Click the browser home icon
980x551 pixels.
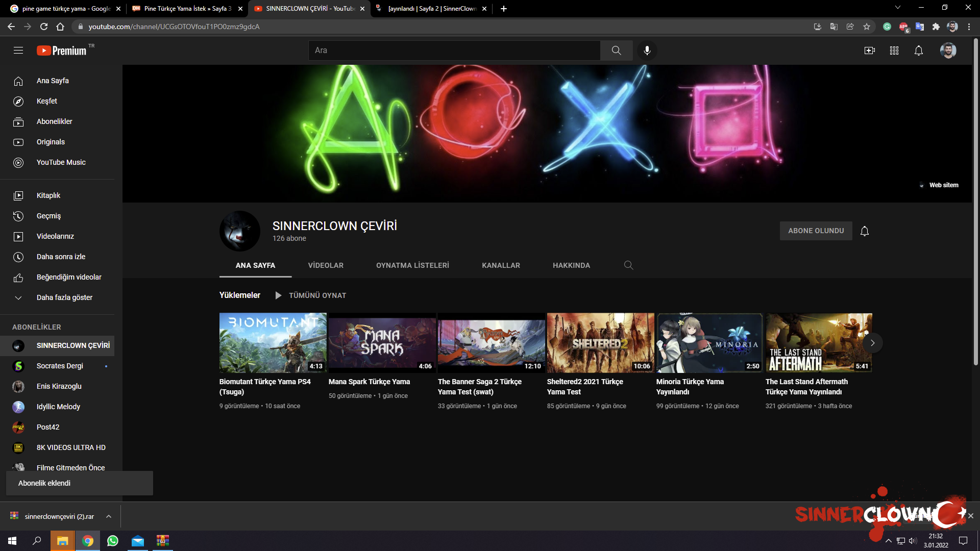click(x=60, y=27)
